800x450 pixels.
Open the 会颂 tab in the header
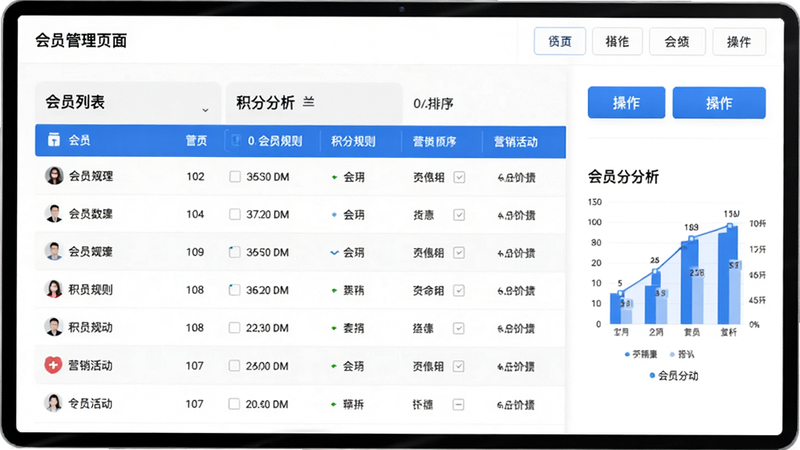pos(677,41)
